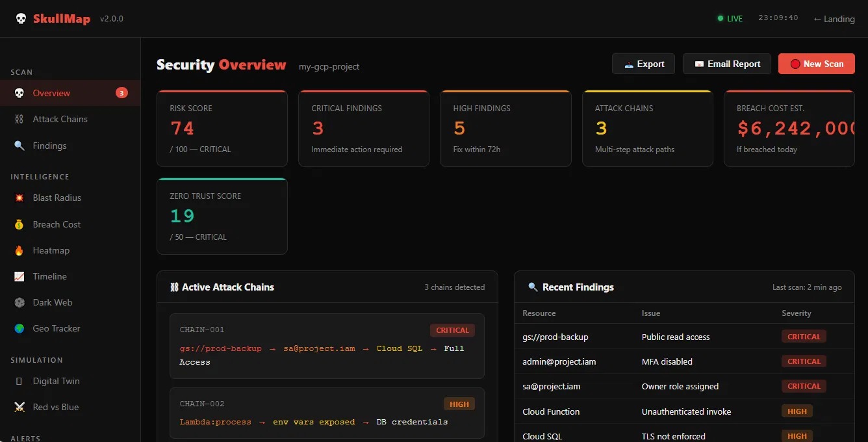Click the red 3 badge on Overview

coord(121,93)
